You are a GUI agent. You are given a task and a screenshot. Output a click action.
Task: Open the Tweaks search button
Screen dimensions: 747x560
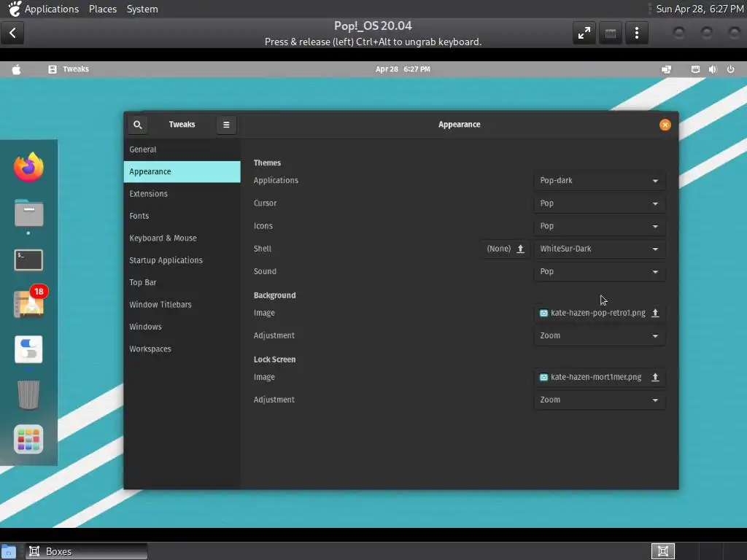click(x=137, y=125)
